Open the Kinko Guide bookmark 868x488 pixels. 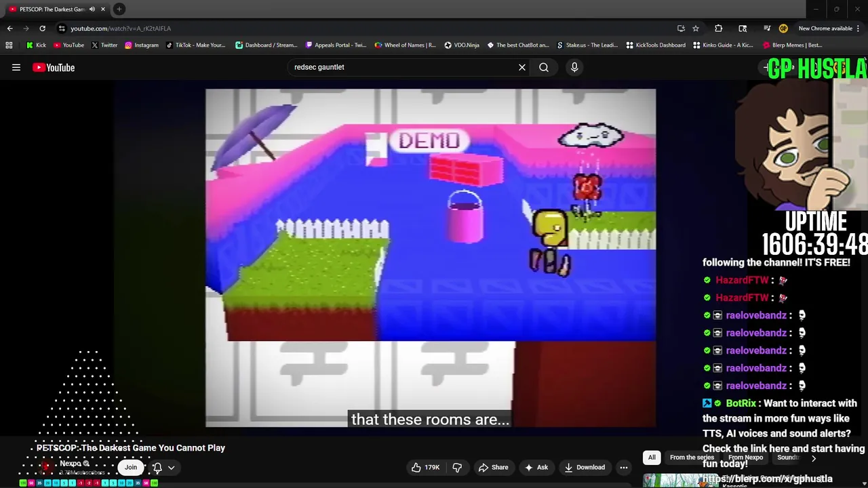pyautogui.click(x=723, y=45)
